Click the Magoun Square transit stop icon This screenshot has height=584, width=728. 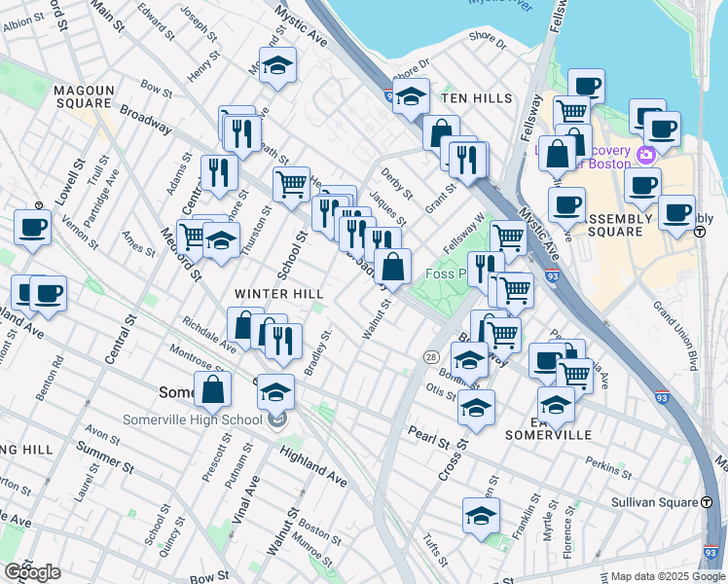39,205
